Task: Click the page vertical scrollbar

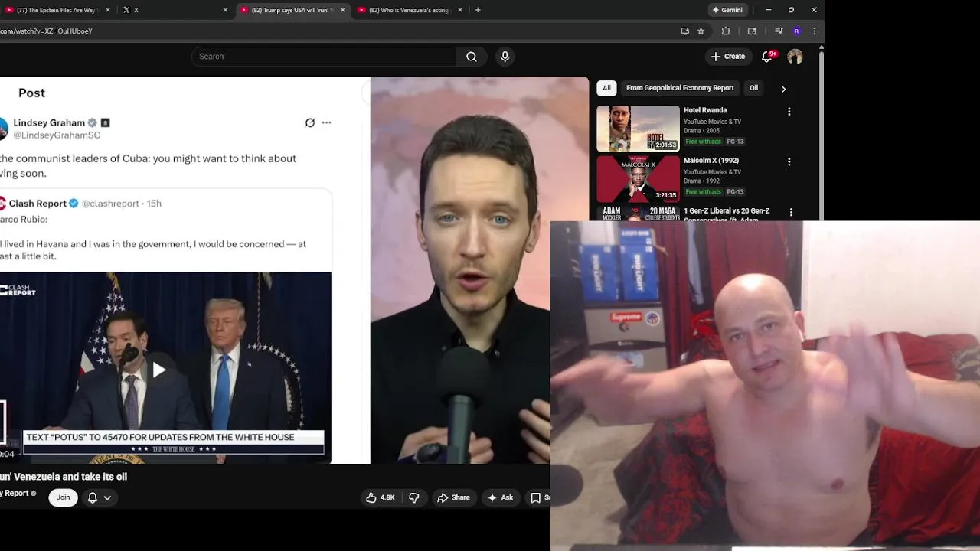Action: tap(822, 138)
